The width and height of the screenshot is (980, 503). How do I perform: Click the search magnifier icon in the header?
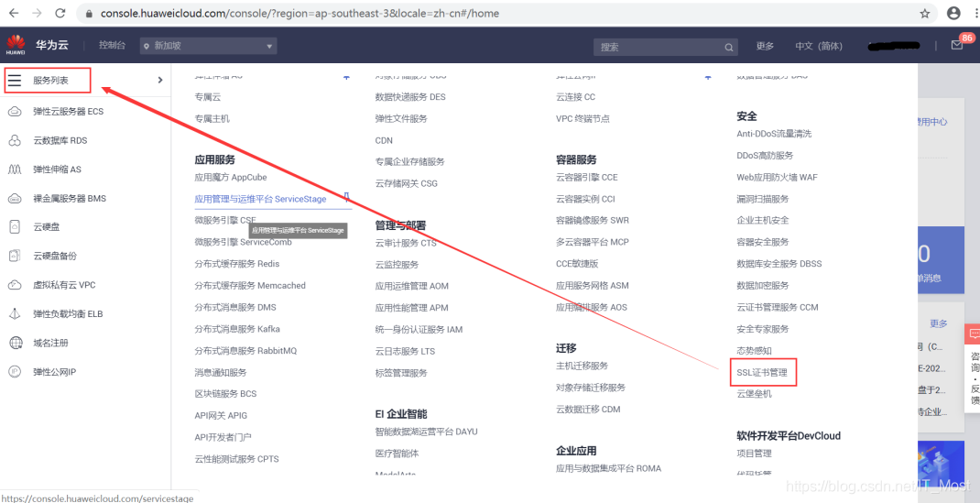[x=729, y=47]
